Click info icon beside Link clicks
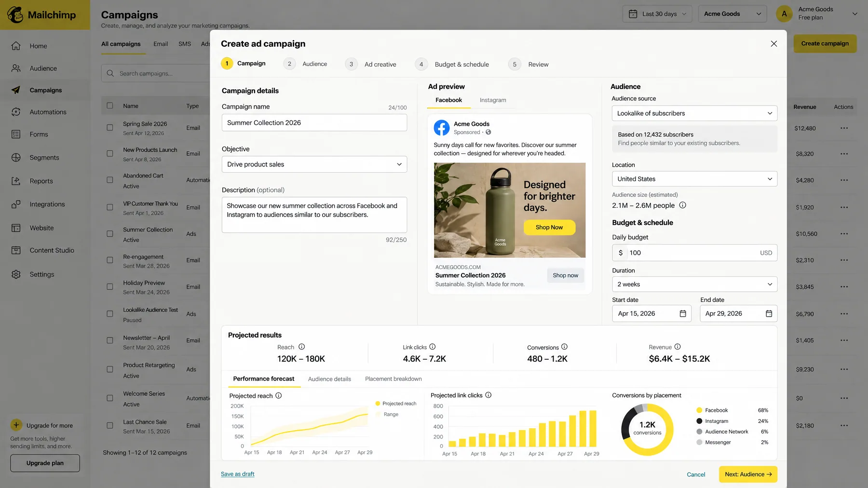This screenshot has height=488, width=868. (x=433, y=347)
